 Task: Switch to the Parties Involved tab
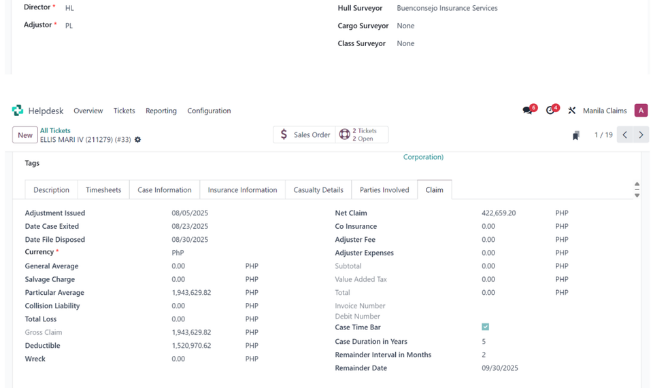coord(384,190)
